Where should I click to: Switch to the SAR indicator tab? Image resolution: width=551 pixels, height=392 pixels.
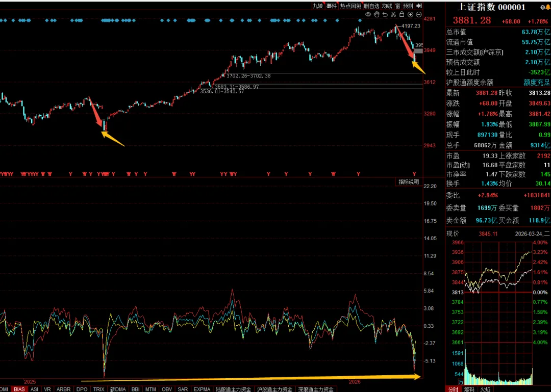click(183, 389)
